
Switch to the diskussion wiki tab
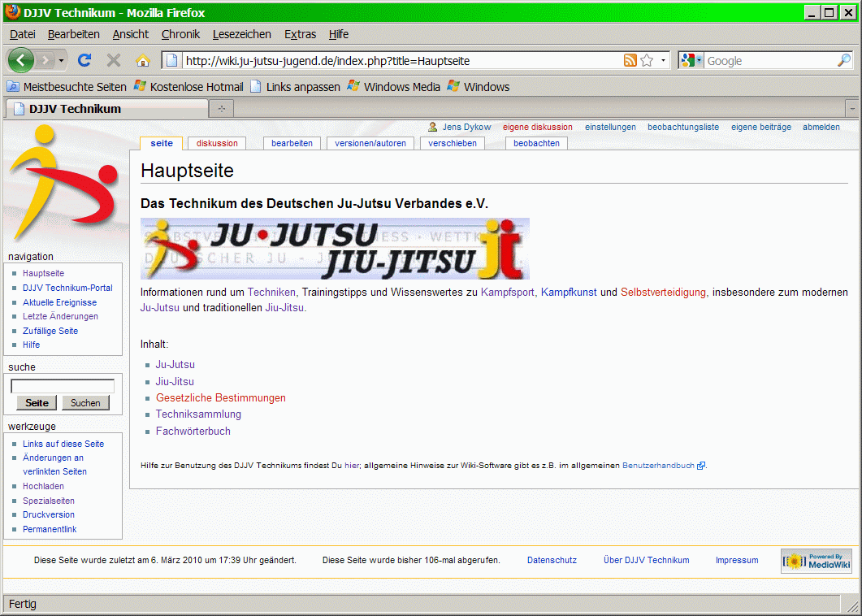pyautogui.click(x=217, y=143)
